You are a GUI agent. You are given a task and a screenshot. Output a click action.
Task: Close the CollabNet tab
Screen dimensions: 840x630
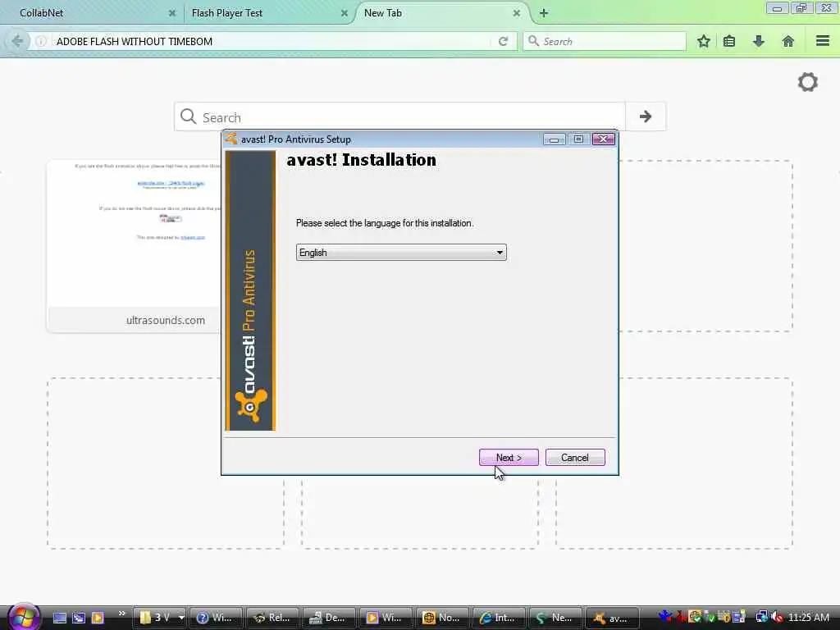[172, 13]
